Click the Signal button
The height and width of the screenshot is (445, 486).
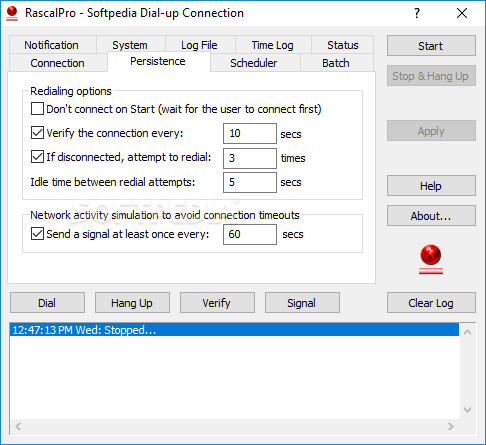click(x=302, y=303)
